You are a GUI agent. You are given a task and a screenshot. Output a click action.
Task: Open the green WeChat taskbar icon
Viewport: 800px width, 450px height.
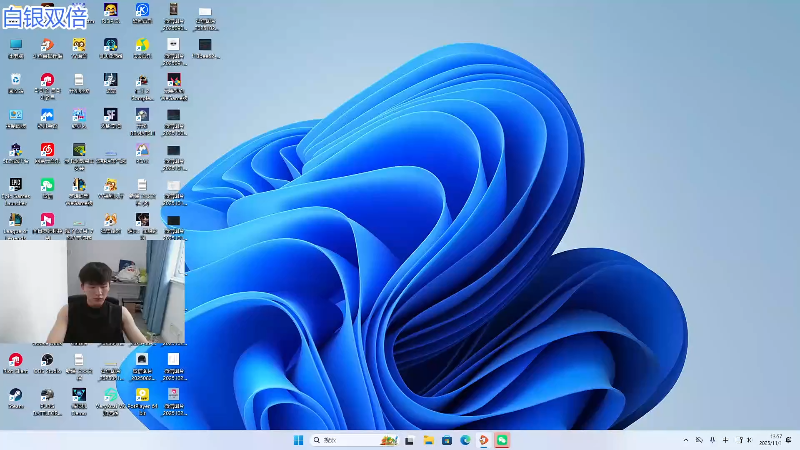pyautogui.click(x=502, y=440)
